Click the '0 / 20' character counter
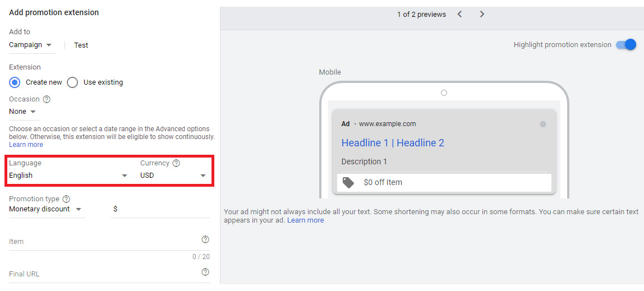 pos(201,257)
